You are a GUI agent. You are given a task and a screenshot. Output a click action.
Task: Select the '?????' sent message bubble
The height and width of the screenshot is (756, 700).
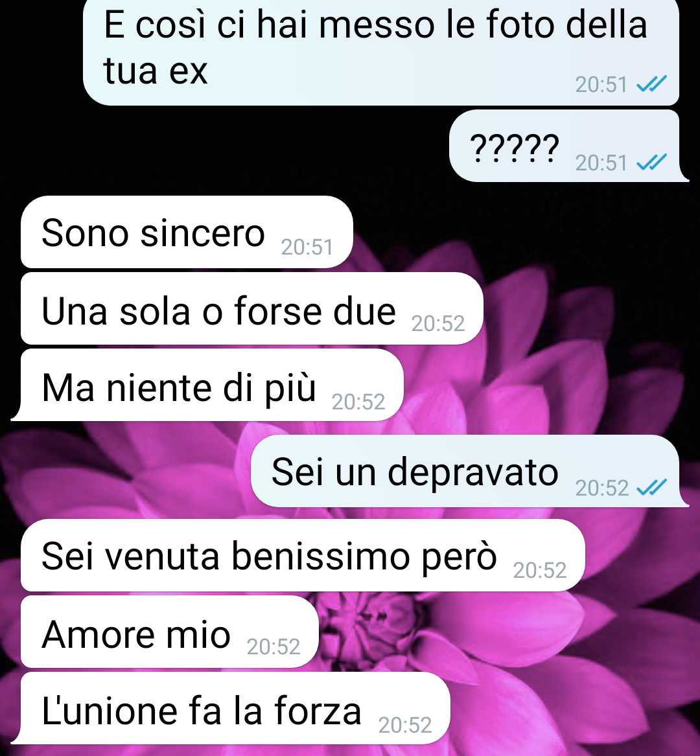(x=569, y=146)
